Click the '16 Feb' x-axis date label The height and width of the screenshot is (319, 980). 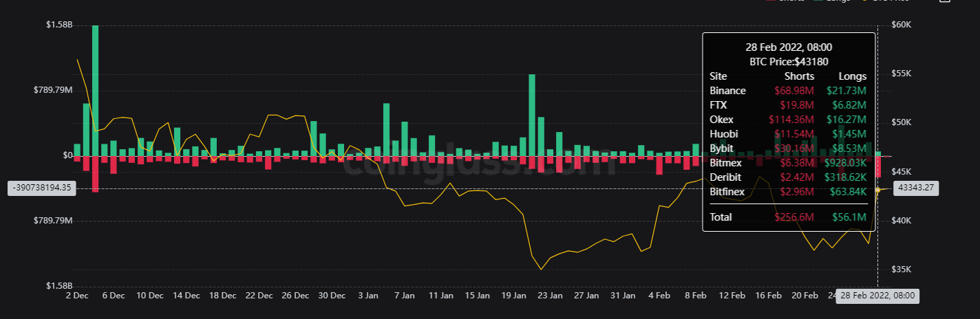(x=768, y=296)
